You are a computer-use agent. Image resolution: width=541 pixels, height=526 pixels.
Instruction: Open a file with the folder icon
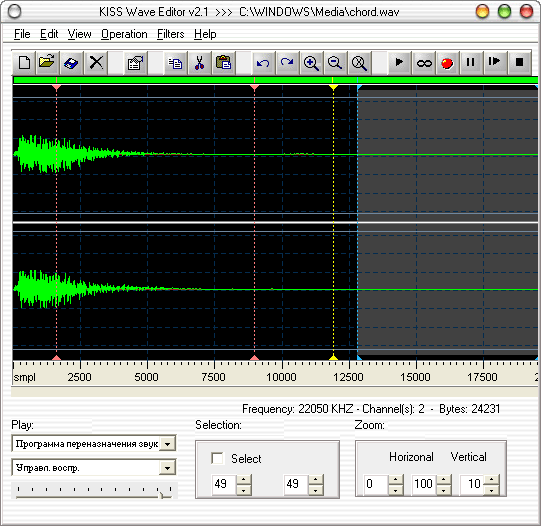pos(47,63)
